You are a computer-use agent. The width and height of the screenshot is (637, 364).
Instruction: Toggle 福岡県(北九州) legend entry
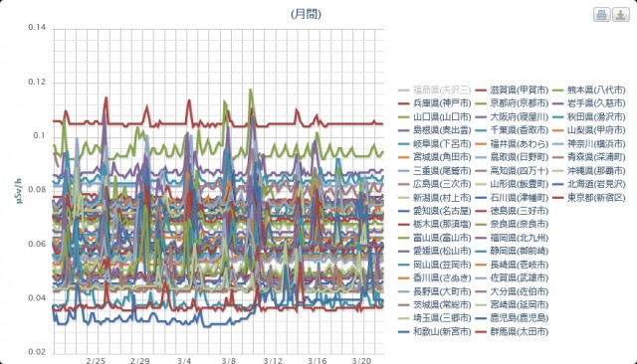tap(512, 238)
